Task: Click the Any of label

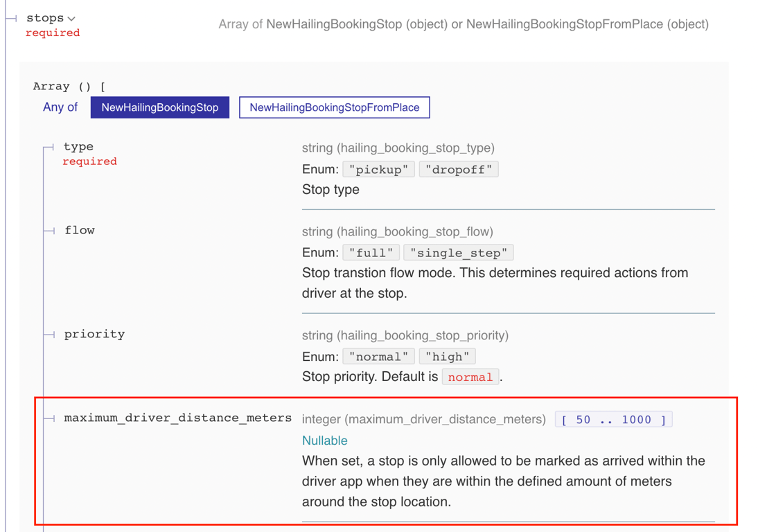Action: coord(60,107)
